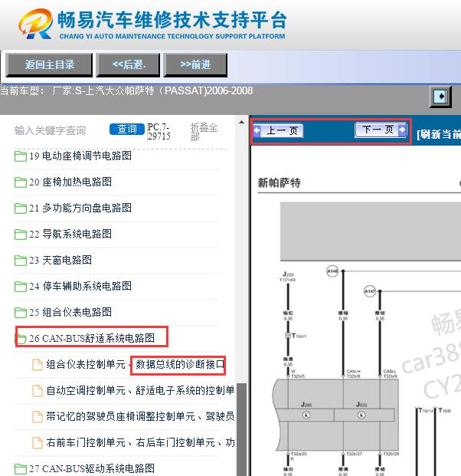This screenshot has width=461, height=476.
Task: Click page icon beside 带记忆的驾驶员座椅
Action: (x=38, y=417)
